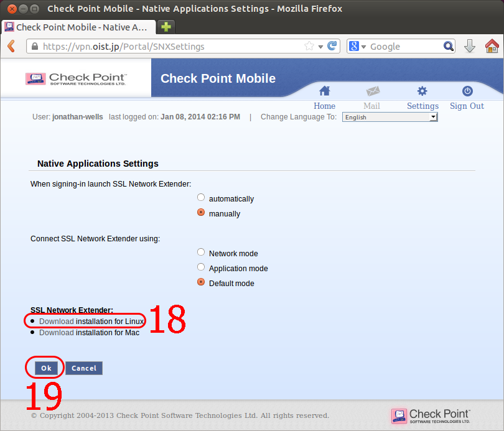
Task: Expand the Google search engine selector
Action: tap(359, 47)
